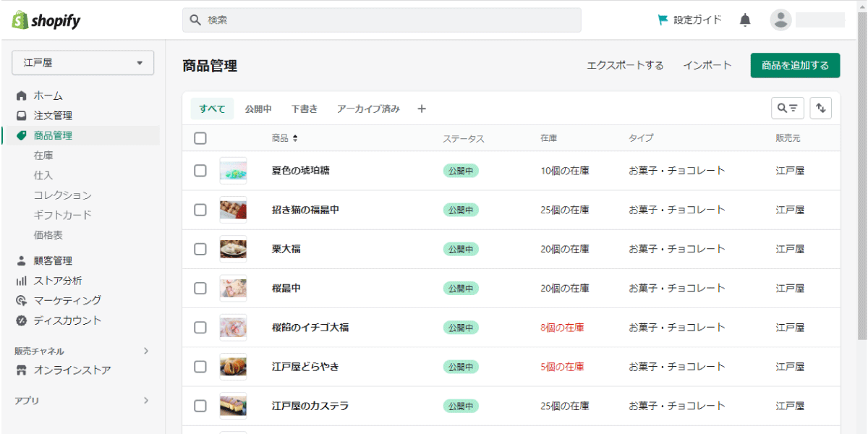Click the エクスポートする button

625,65
